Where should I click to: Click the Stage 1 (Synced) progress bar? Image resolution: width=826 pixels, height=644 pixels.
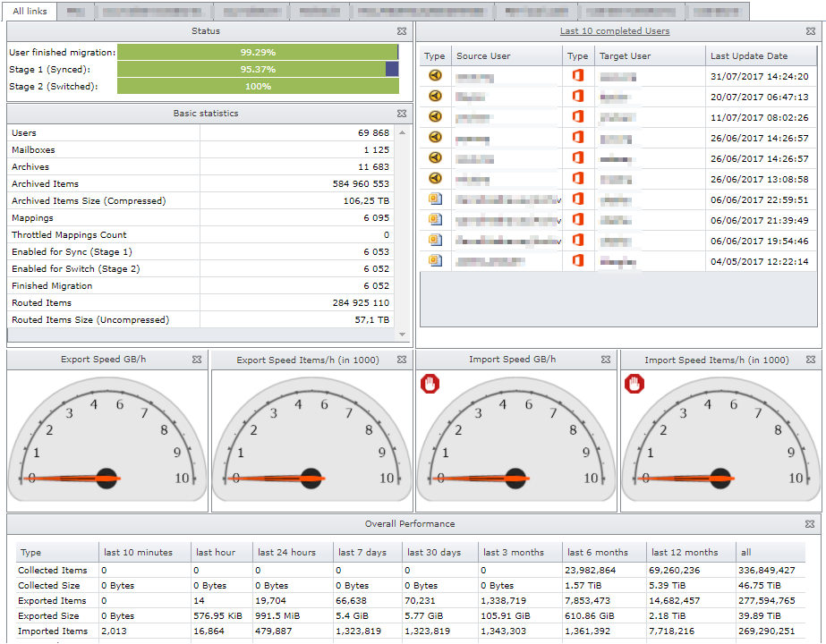coord(260,69)
